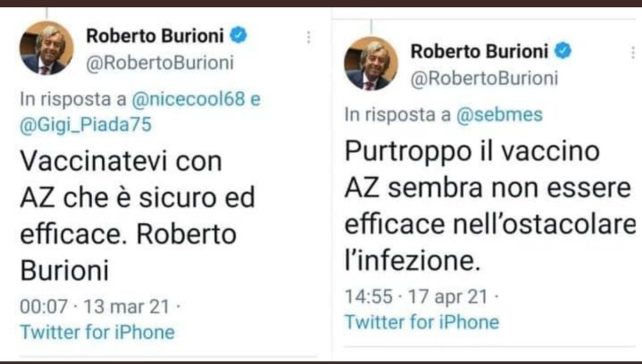642x364 pixels.
Task: Open three-dot menu on left tweet
Action: 308,37
